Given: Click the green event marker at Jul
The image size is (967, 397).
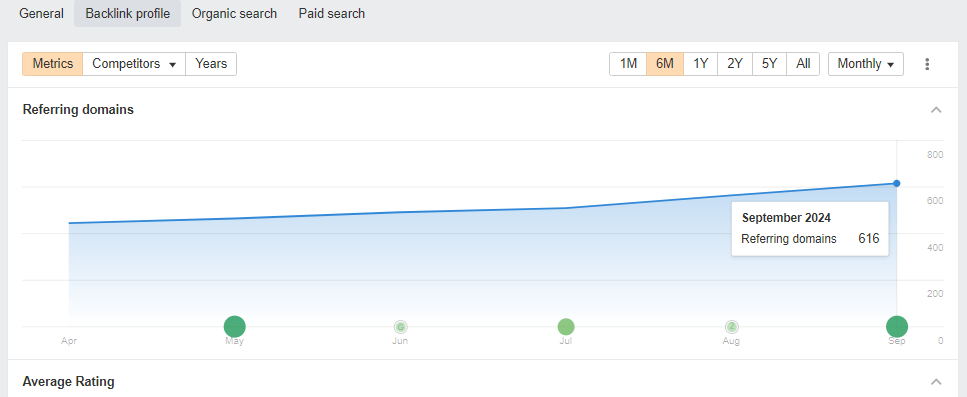Looking at the screenshot, I should point(566,327).
